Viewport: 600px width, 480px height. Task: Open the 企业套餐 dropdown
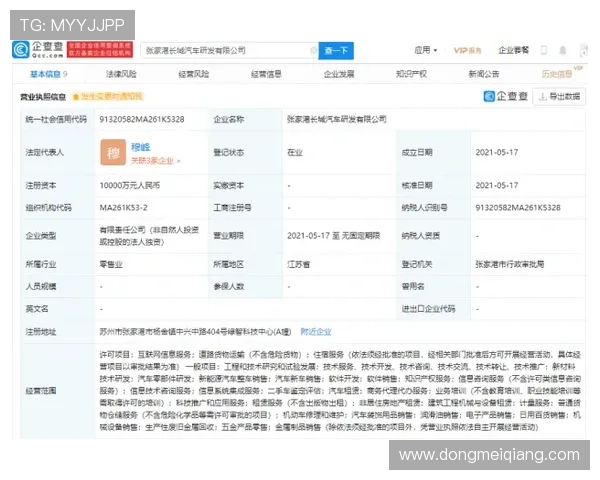coord(516,50)
